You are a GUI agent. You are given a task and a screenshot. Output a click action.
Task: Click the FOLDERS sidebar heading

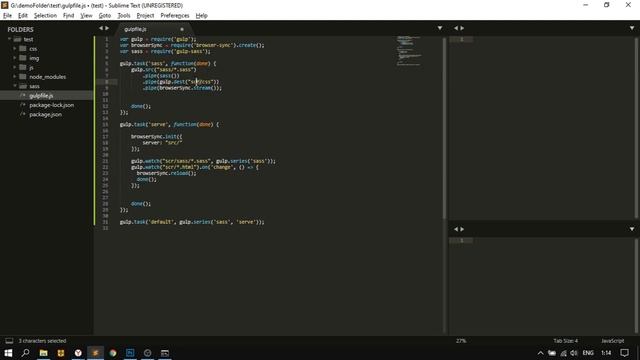(x=20, y=29)
